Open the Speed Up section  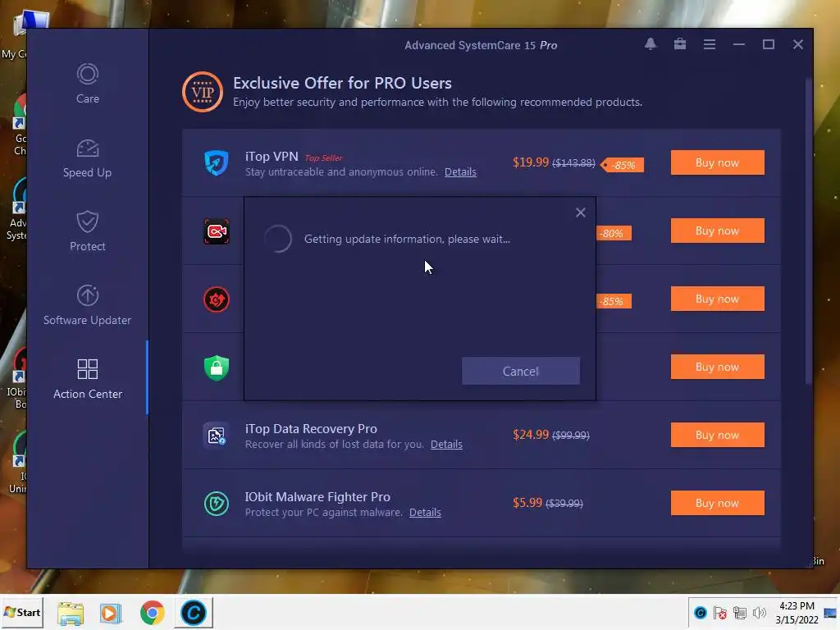pyautogui.click(x=87, y=157)
